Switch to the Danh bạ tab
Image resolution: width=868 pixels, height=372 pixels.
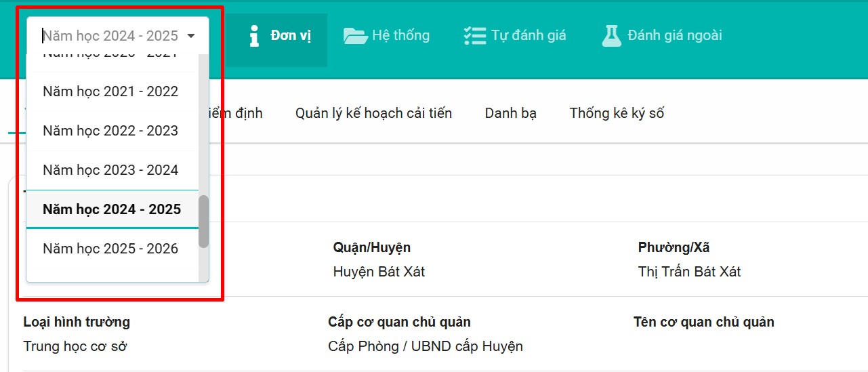(x=510, y=113)
